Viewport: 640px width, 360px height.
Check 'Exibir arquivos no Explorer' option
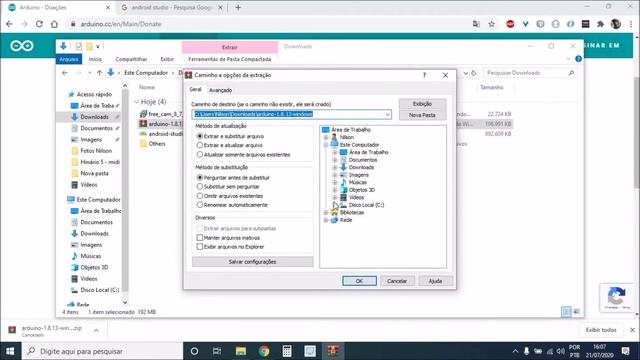[x=200, y=247]
